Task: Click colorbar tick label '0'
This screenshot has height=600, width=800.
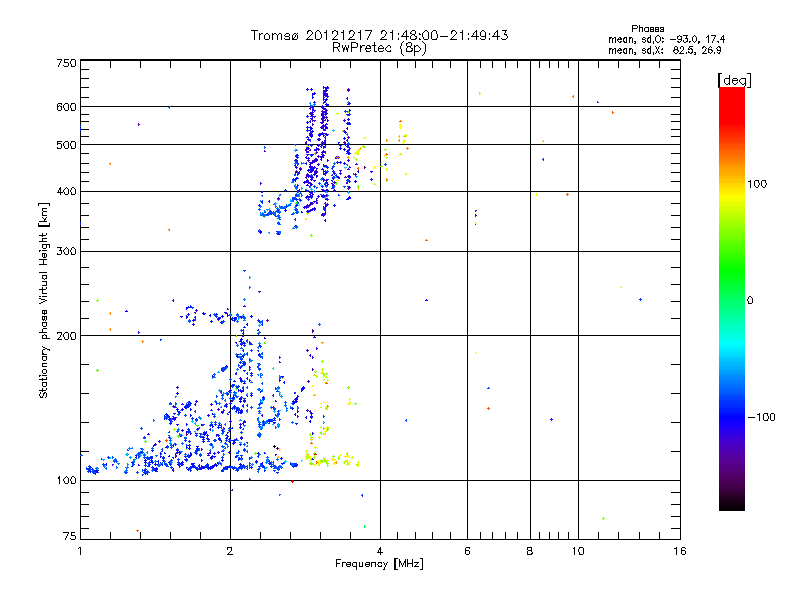Action: (750, 301)
